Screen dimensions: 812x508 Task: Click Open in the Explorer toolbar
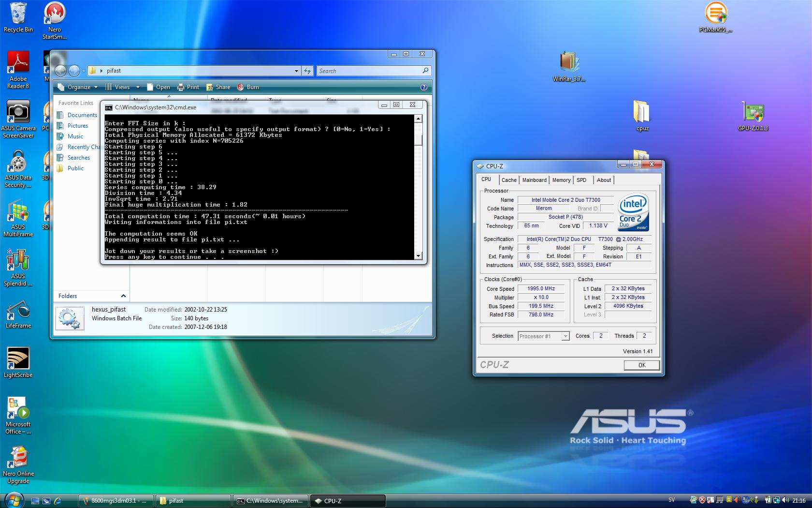(x=159, y=87)
